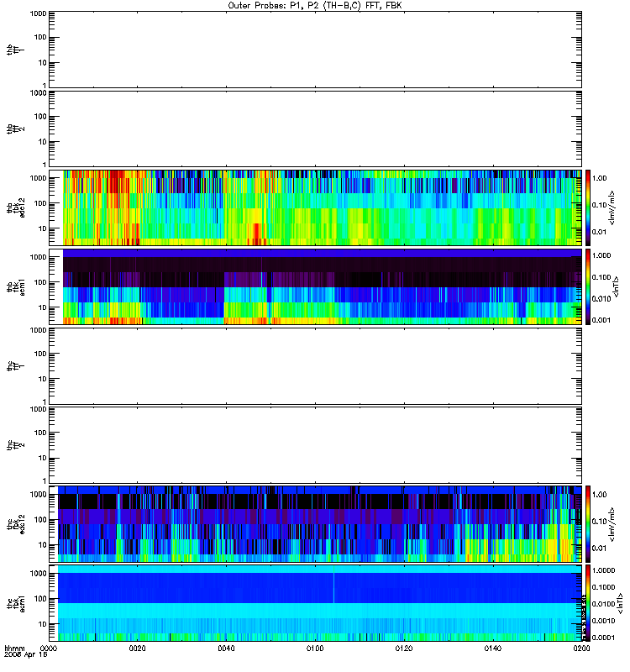The height and width of the screenshot is (672, 630).
Task: Click the 0020 time tick label
Action: (137, 648)
